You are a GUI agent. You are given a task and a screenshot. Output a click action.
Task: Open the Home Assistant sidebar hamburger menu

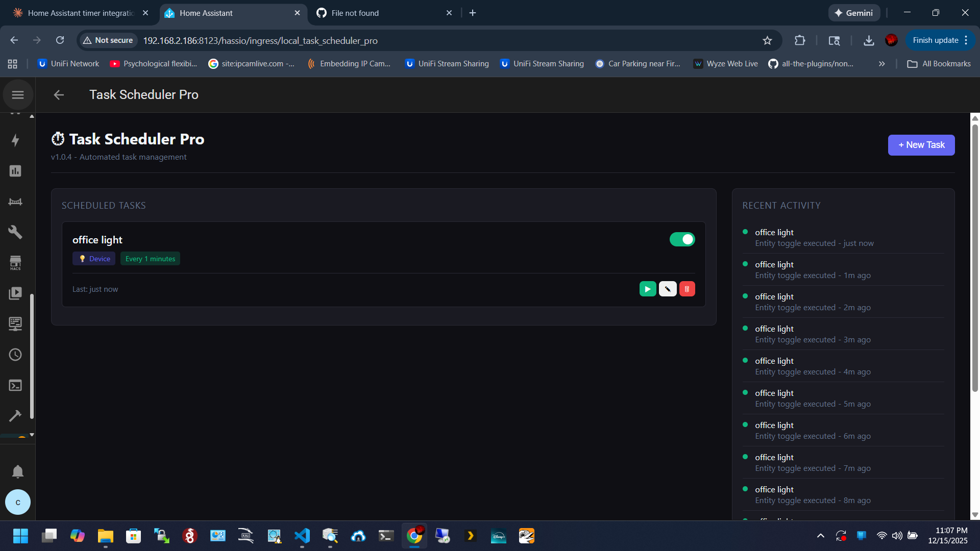point(18,95)
